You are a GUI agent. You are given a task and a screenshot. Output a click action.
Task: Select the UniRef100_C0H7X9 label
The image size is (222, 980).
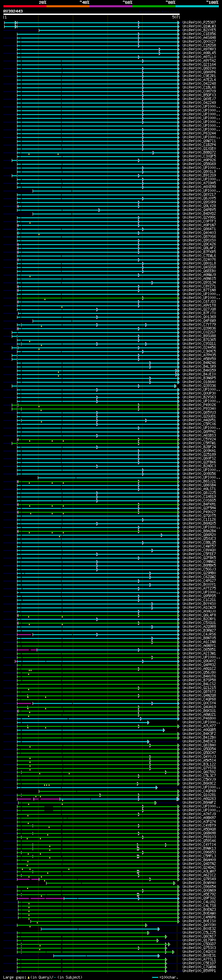point(199,91)
